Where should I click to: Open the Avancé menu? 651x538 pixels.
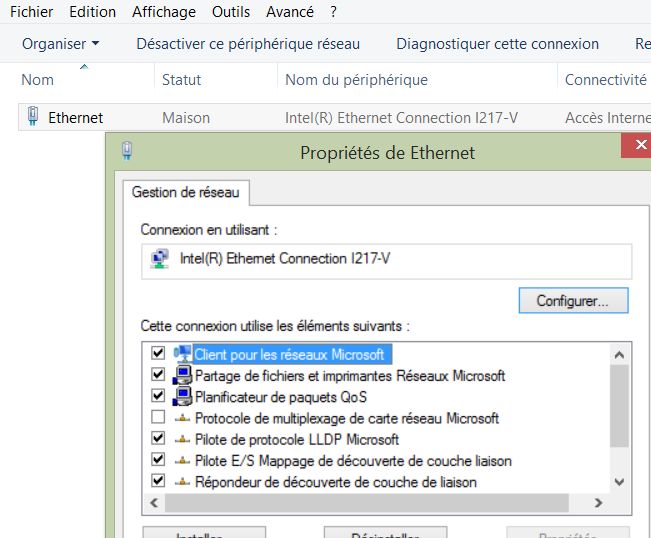point(290,12)
